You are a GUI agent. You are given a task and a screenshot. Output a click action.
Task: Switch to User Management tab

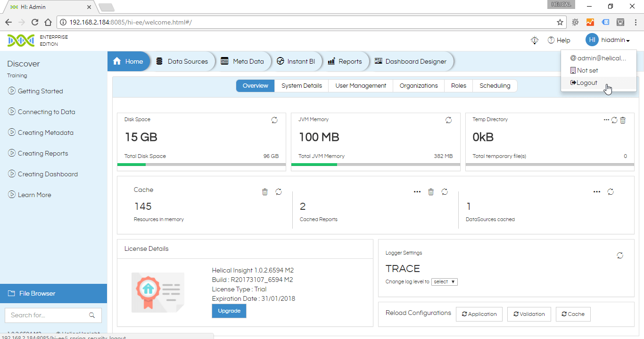(361, 86)
